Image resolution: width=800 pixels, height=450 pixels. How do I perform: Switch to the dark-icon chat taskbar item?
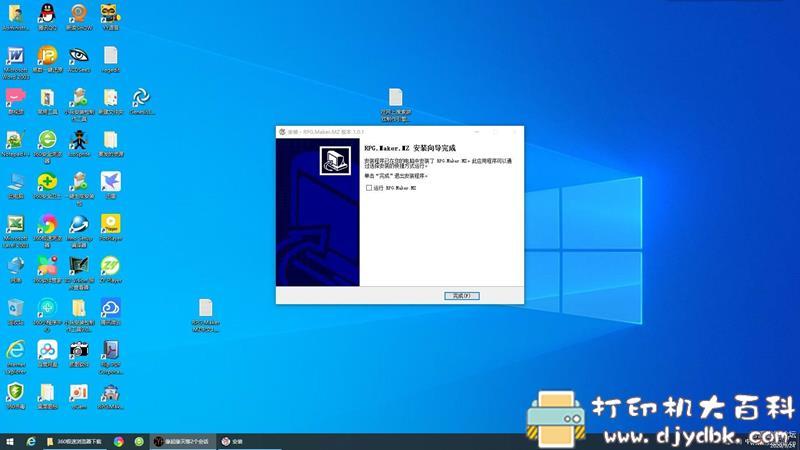point(183,441)
